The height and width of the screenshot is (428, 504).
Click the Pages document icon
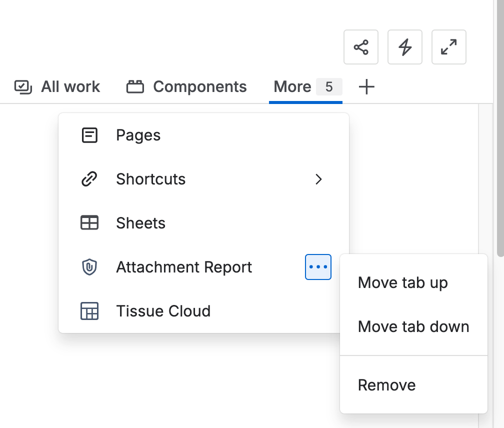coord(89,135)
